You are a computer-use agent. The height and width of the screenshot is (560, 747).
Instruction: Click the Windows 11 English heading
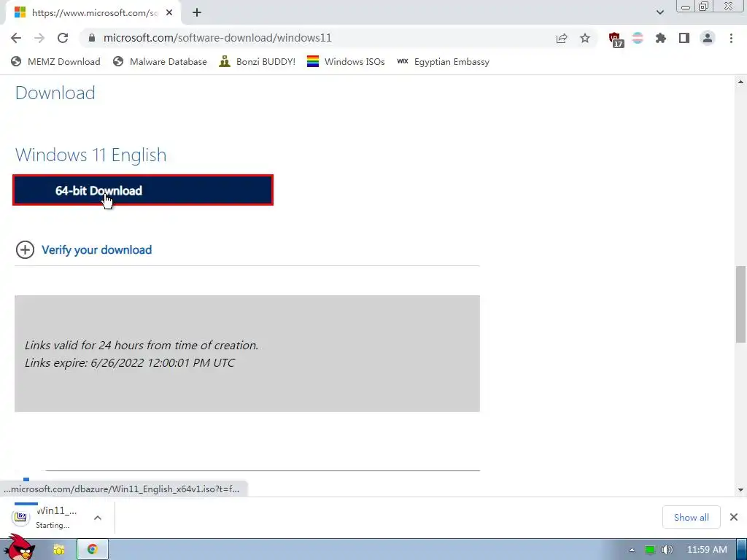pos(91,155)
